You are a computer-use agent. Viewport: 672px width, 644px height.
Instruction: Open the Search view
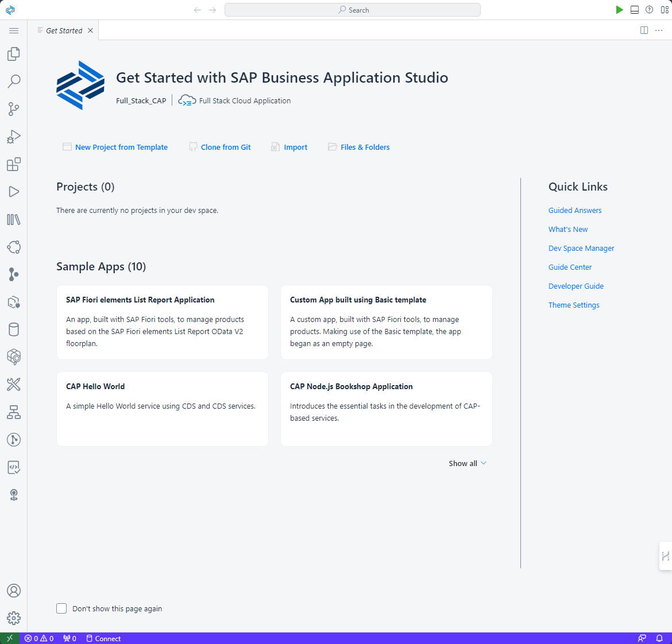[x=14, y=82]
